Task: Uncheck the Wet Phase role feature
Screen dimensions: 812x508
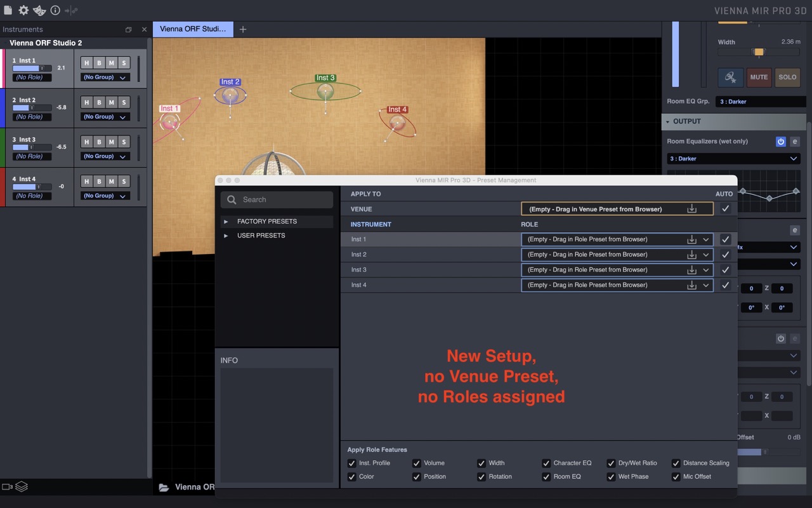Action: pyautogui.click(x=612, y=476)
